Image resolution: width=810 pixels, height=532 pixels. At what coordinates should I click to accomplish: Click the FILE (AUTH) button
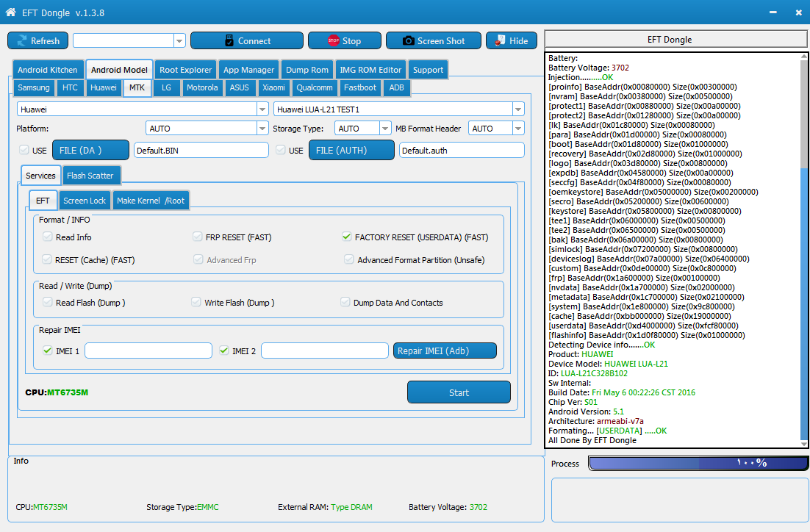(351, 151)
